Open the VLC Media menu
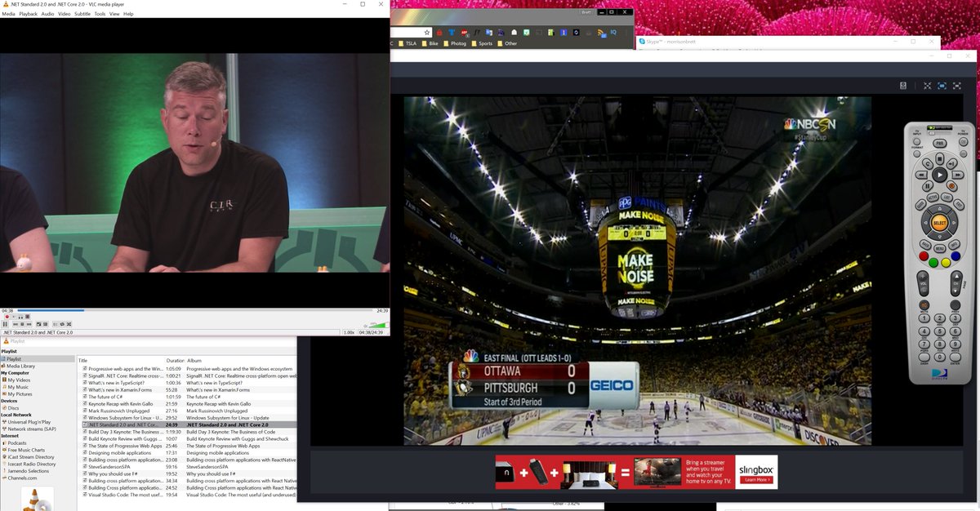This screenshot has height=511, width=980. (8, 14)
